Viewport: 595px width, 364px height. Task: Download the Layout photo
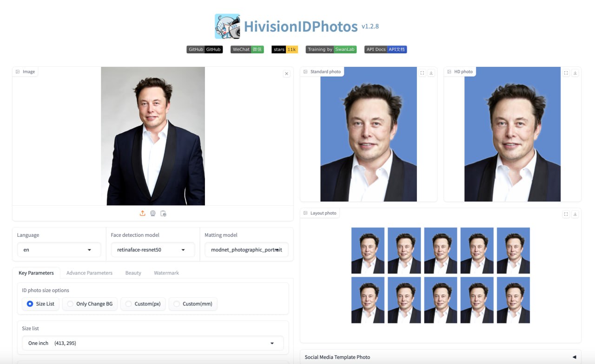(x=575, y=214)
